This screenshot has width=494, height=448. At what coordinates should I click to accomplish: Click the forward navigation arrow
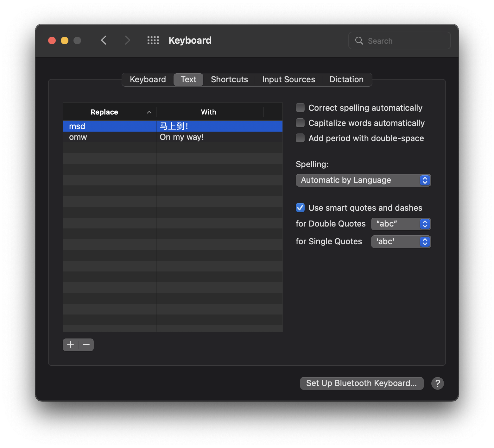(x=127, y=40)
